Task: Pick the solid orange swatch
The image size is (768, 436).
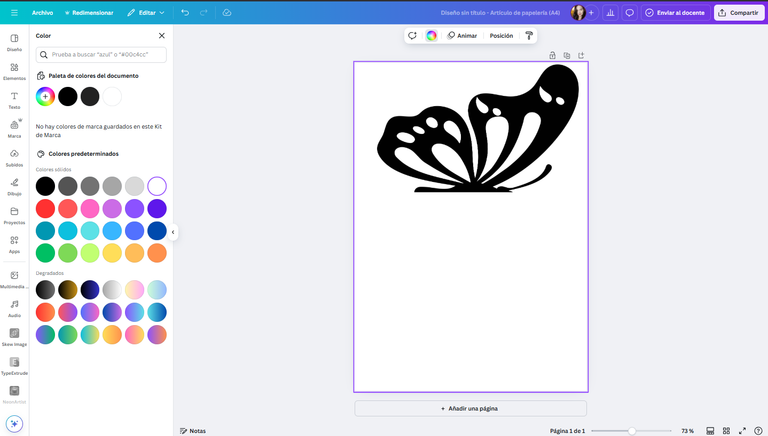Action: [157, 253]
